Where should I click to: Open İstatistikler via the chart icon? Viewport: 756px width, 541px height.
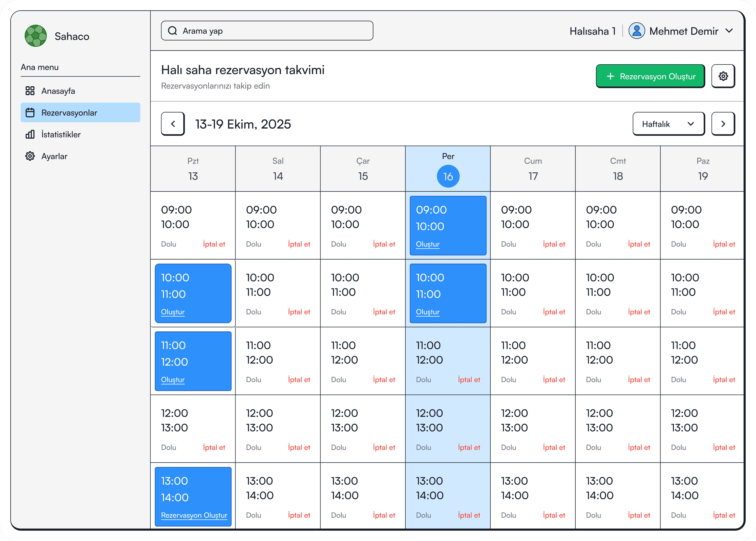(30, 134)
